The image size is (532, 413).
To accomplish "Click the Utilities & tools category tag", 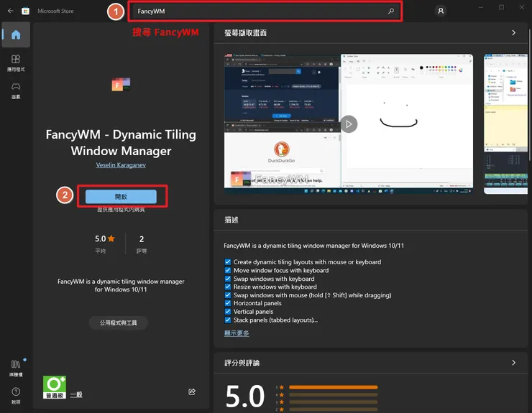I will [118, 322].
